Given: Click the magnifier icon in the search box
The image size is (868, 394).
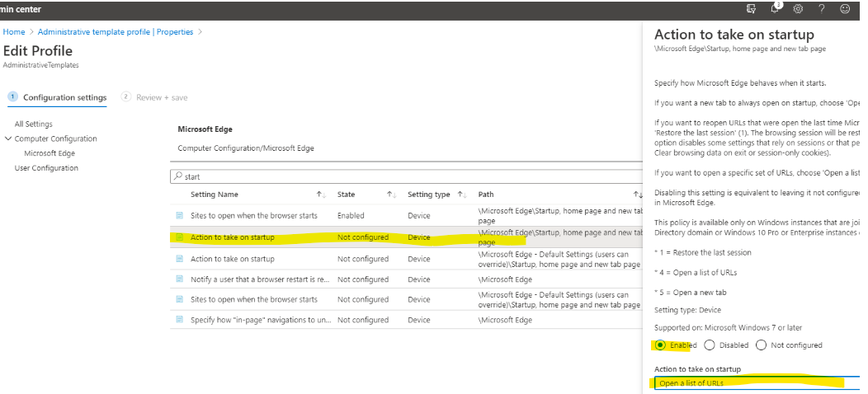Looking at the screenshot, I should [x=177, y=176].
